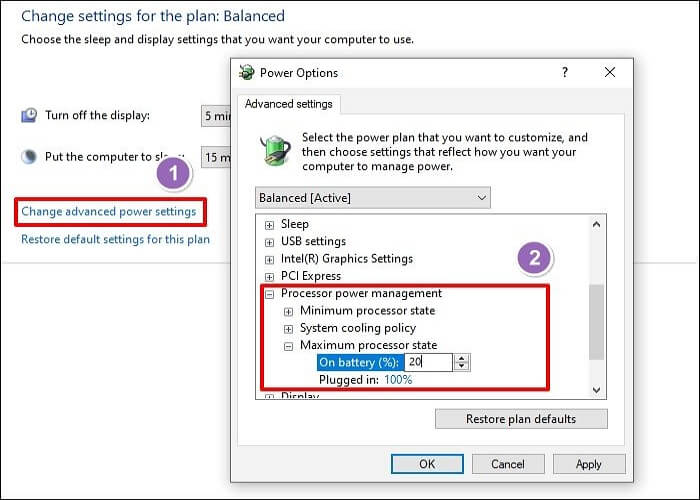700x500 pixels.
Task: Click the Turn off the display monitor icon
Action: 29,115
